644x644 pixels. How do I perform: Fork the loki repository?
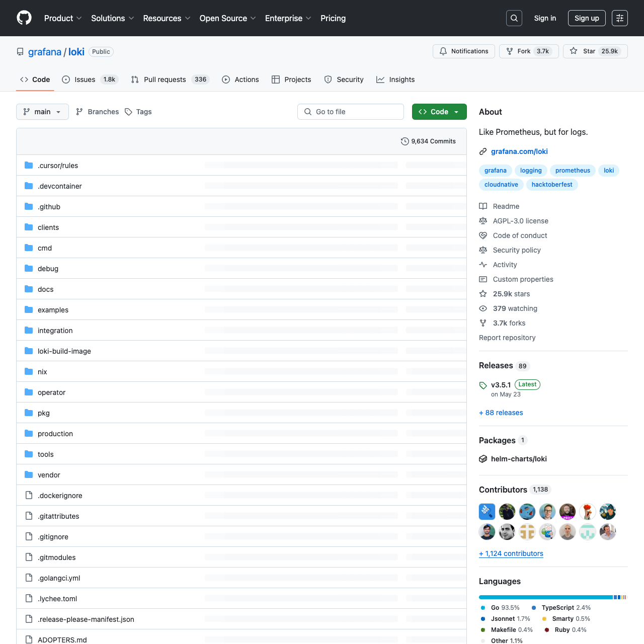[529, 51]
